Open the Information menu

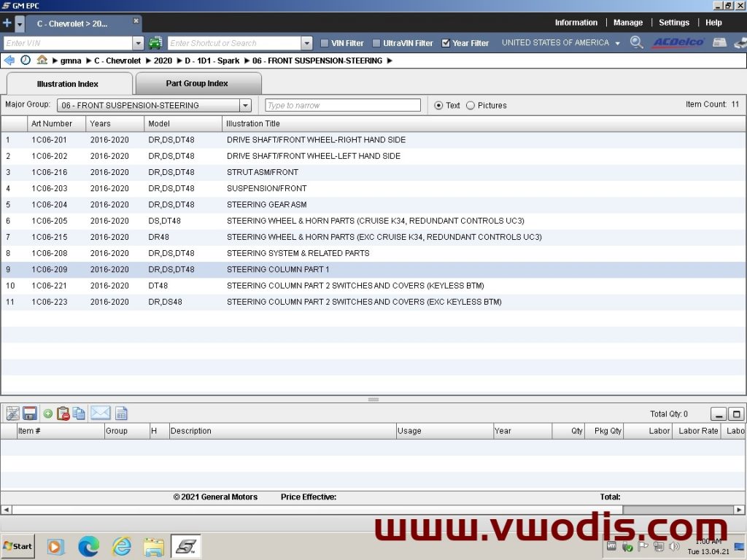coord(576,23)
